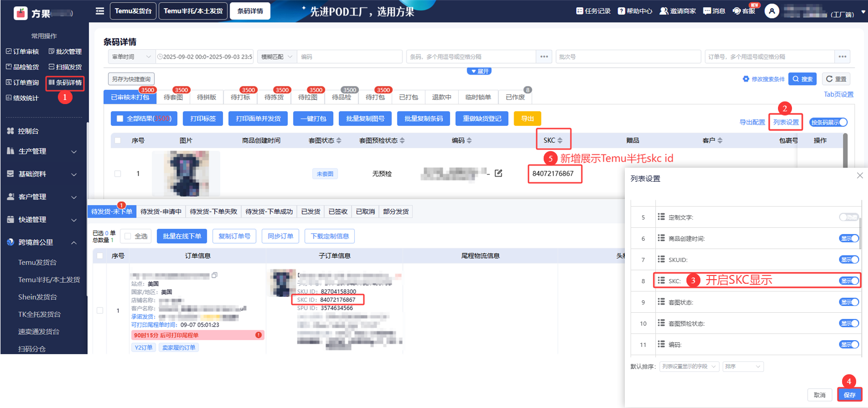The width and height of the screenshot is (868, 408).
Task: Open the 订单审核 shortcut
Action: click(22, 51)
